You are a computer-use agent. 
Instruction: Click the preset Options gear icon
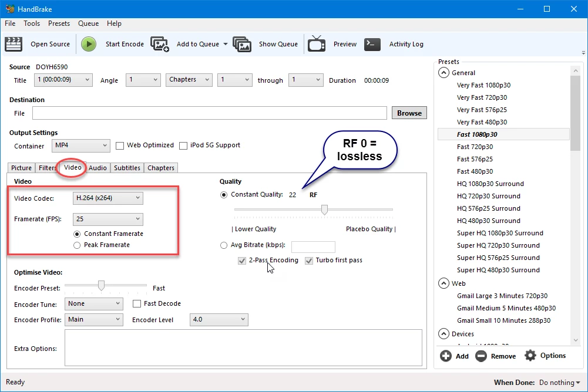tap(530, 355)
